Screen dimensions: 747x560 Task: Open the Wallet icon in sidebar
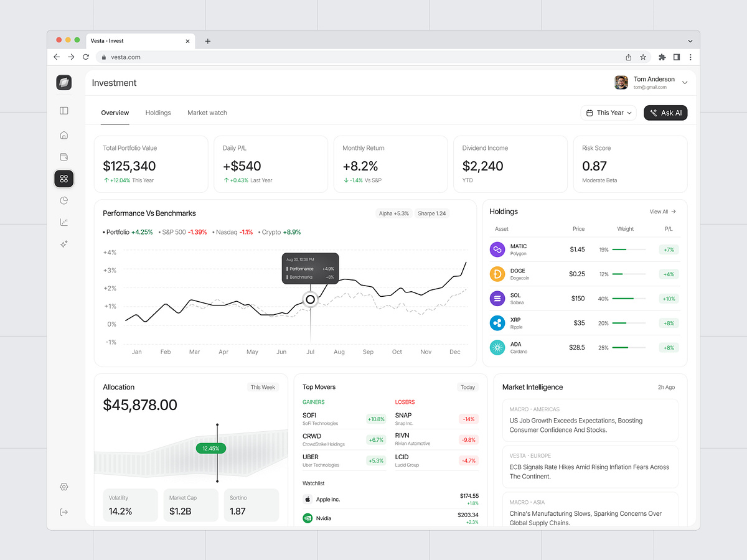pos(63,157)
